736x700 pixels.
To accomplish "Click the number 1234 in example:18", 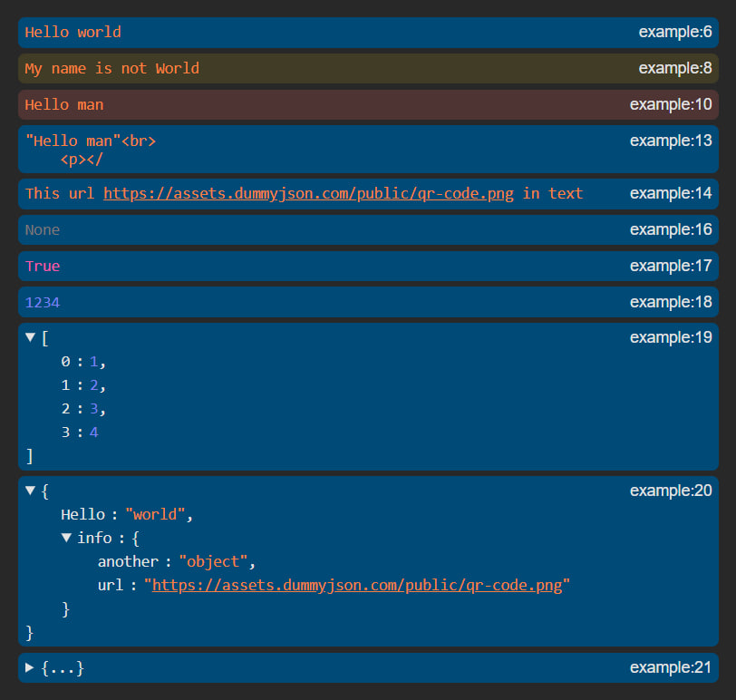I will [x=40, y=302].
